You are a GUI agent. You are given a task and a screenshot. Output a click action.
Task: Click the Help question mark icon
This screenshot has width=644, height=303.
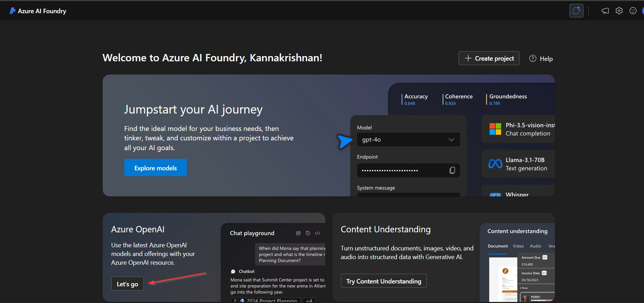(x=533, y=59)
